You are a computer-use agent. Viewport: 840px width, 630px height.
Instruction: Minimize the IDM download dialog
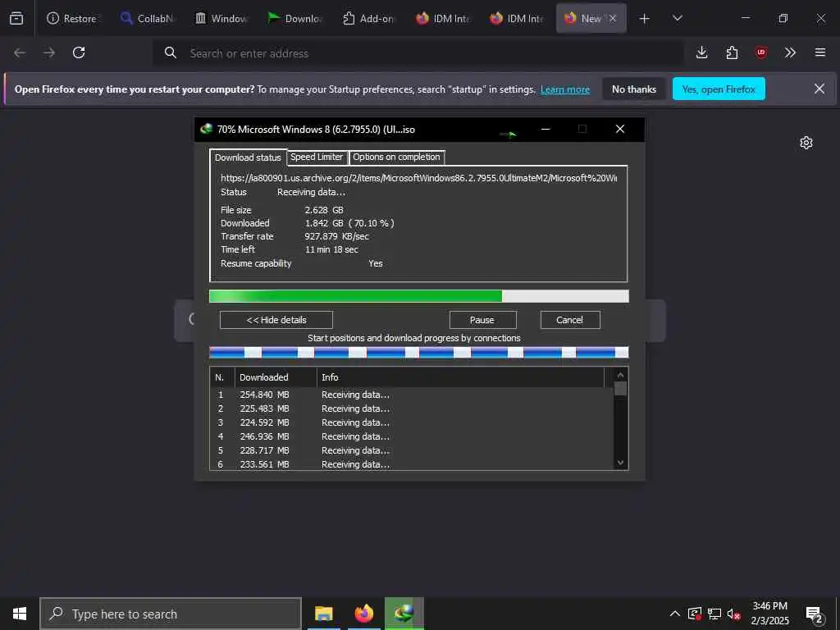[546, 129]
